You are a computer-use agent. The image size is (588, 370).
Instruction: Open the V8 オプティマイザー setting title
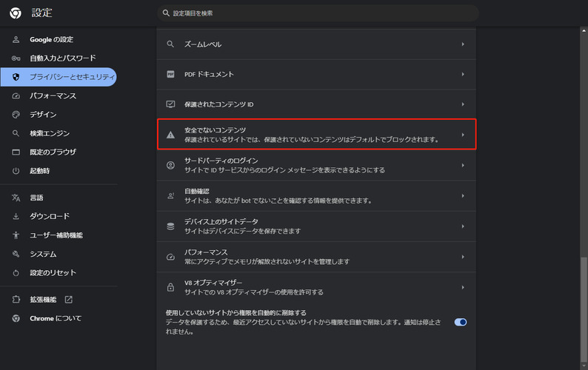(x=213, y=283)
